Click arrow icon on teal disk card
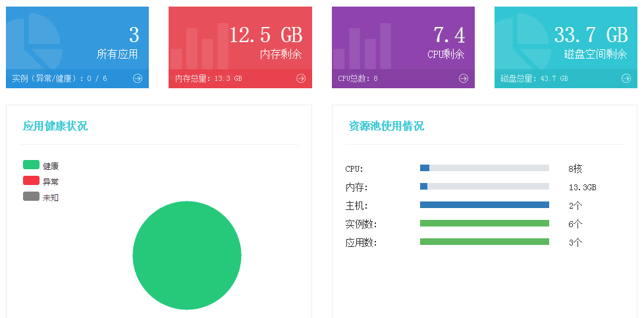 tap(626, 78)
